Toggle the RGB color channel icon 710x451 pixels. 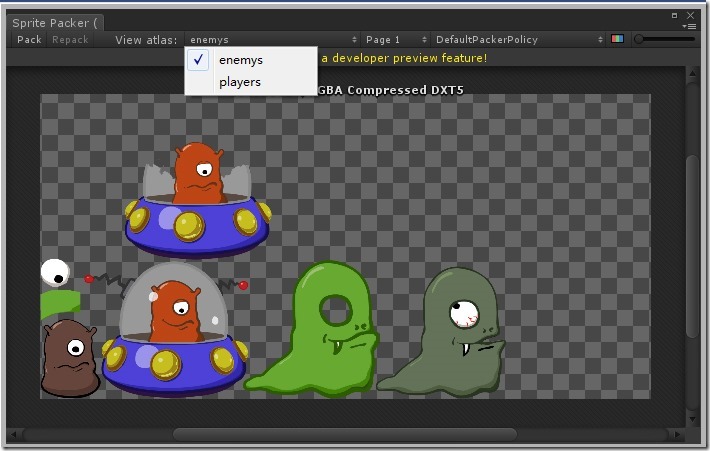pyautogui.click(x=618, y=39)
